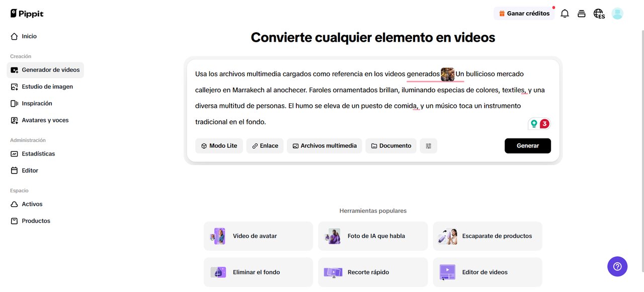Click the notifications bell icon
Screen dimensions: 644x292
(565, 14)
